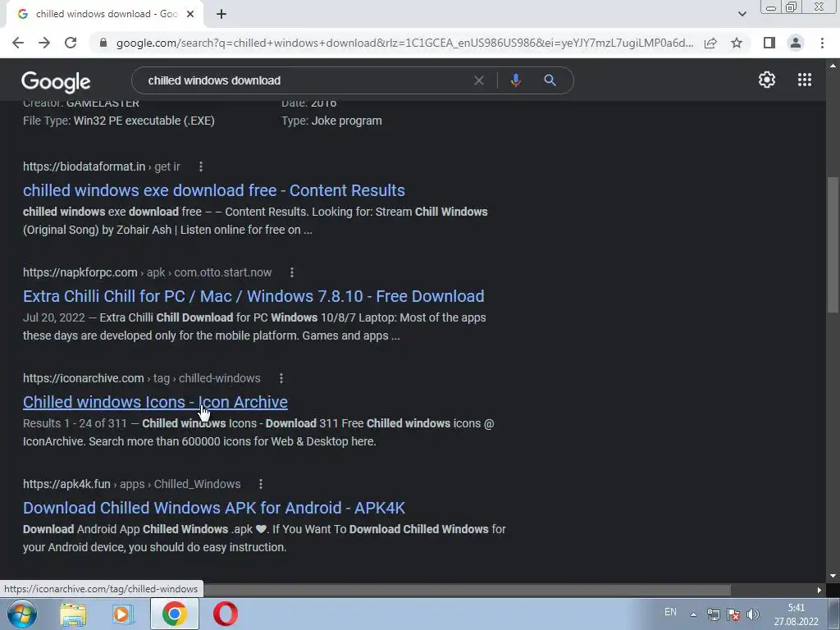Select the 'chilled windows download' tab
This screenshot has height=630, width=840.
click(104, 15)
